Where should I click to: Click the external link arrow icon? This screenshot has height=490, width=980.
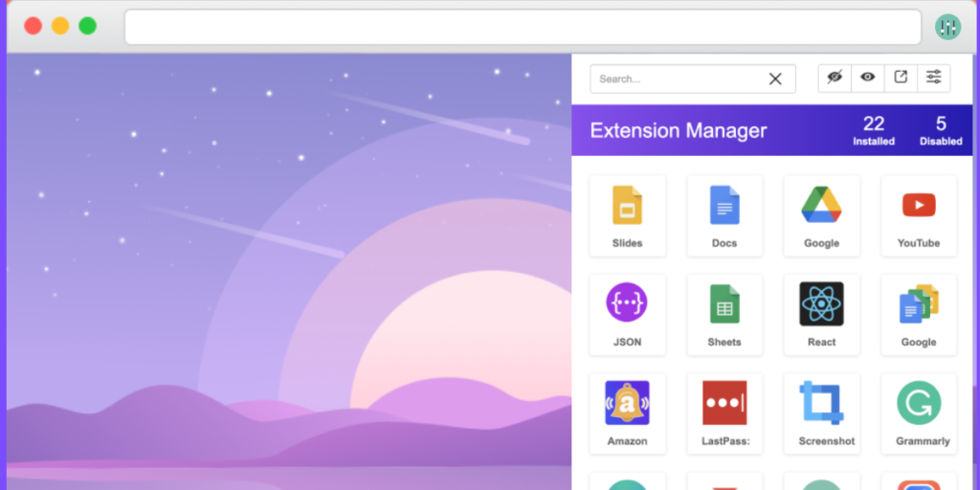click(x=901, y=78)
